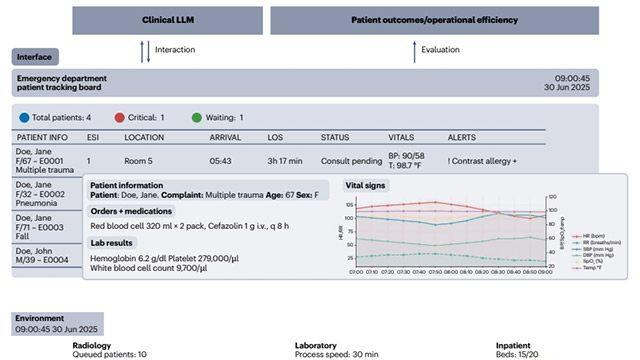This screenshot has width=640, height=360.
Task: Click the 05:43 arrival time cell
Action: (x=220, y=161)
